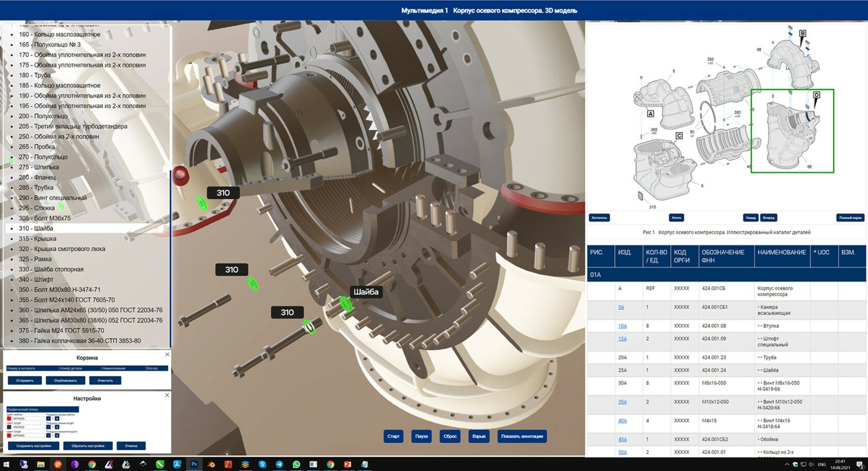Go back with Назад button
Image resolution: width=868 pixels, height=471 pixels.
coord(751,218)
